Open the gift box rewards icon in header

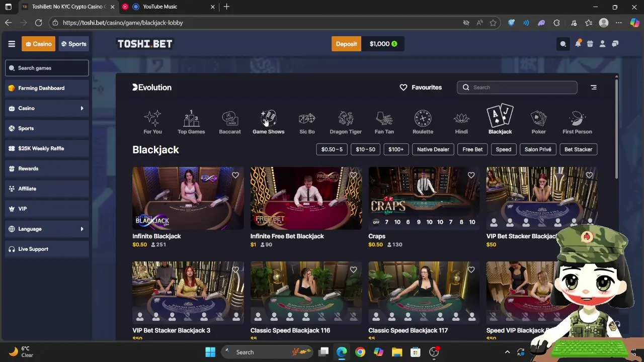tap(590, 44)
